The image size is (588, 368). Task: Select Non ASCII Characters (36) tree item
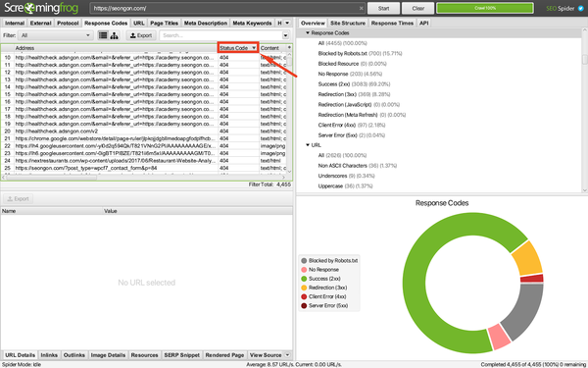click(x=358, y=166)
